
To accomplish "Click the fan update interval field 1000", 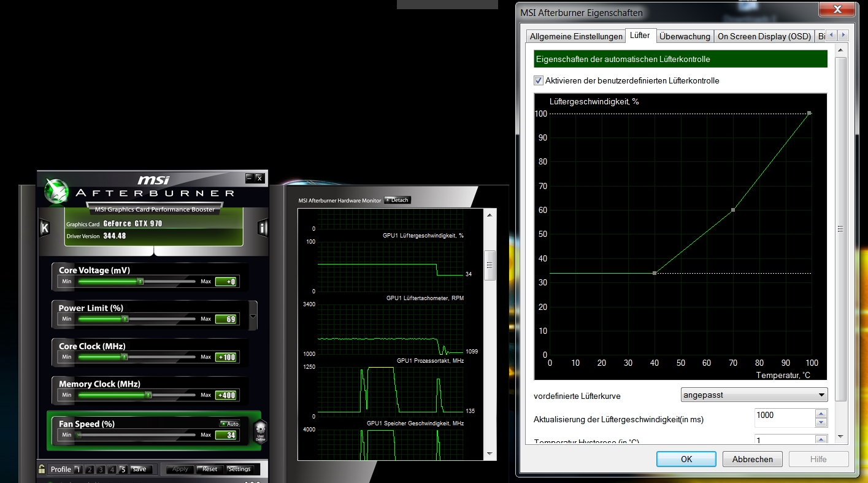I will (x=784, y=417).
